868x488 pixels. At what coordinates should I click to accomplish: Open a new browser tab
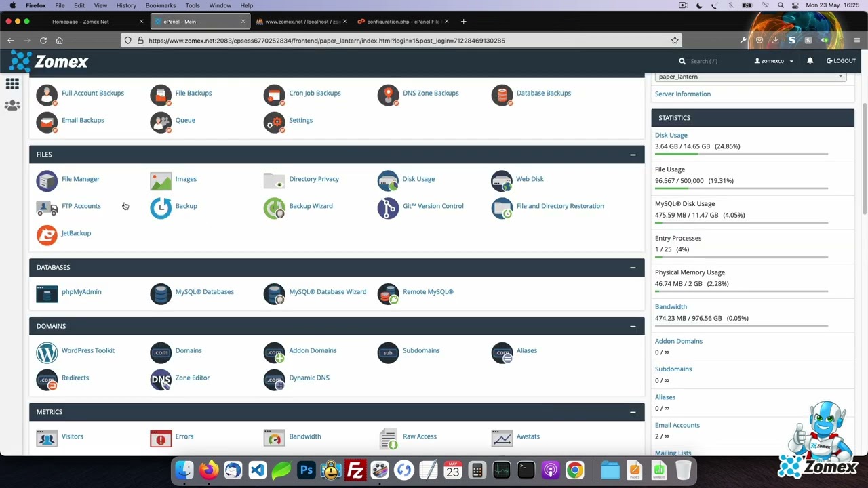click(464, 21)
